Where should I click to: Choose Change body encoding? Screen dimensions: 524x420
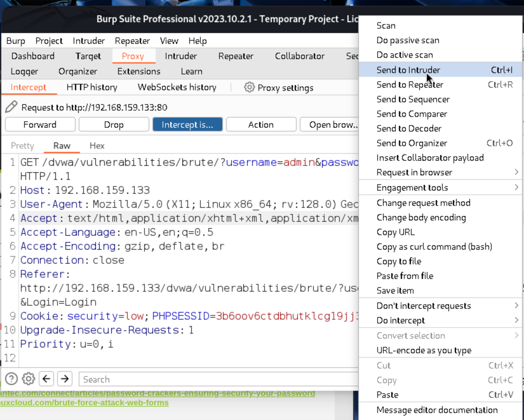[x=441, y=217]
